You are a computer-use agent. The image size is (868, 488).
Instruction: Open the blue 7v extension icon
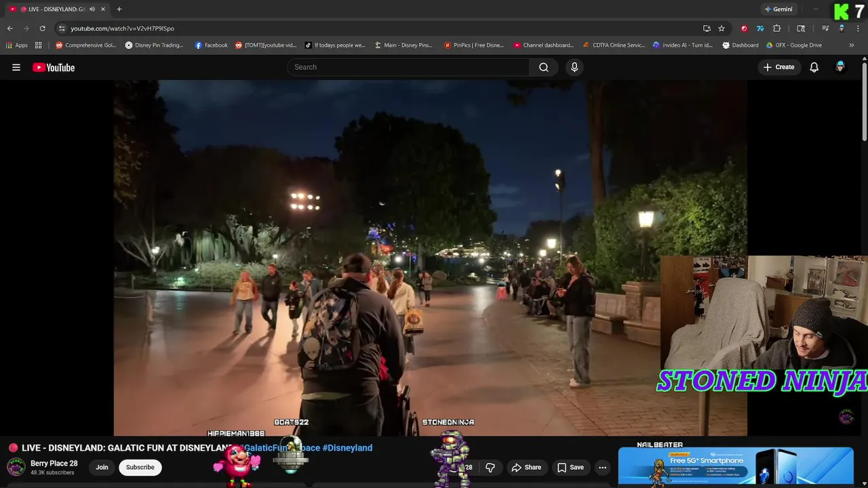pyautogui.click(x=760, y=28)
